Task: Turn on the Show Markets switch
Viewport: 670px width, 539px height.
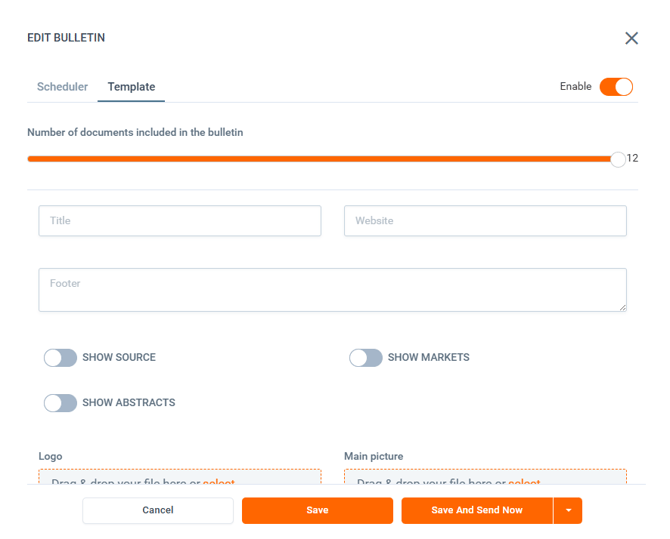Action: click(366, 358)
